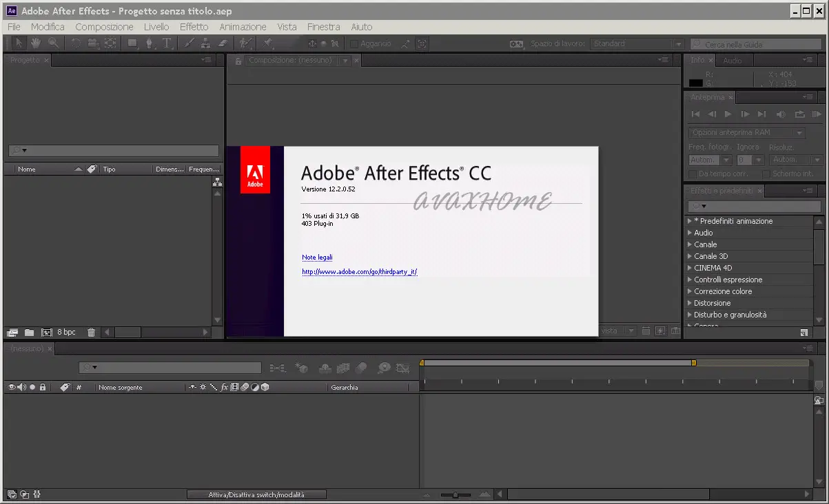Select the Pan Behind anchor point tool
This screenshot has width=829, height=504.
[110, 43]
